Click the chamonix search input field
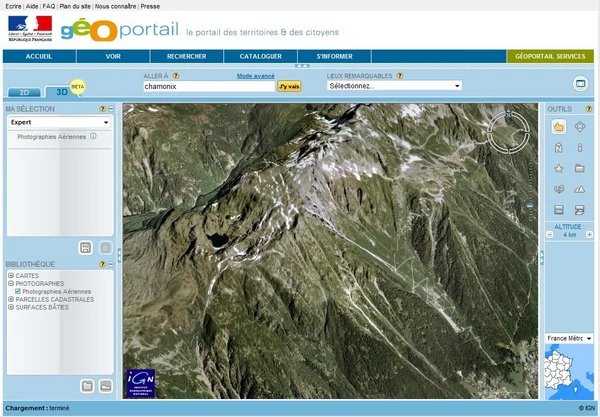 click(209, 86)
